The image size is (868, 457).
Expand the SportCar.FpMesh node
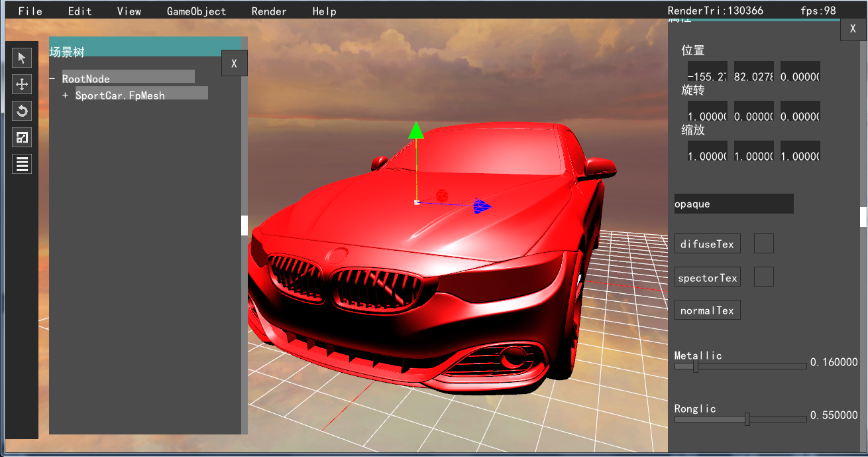click(x=65, y=96)
